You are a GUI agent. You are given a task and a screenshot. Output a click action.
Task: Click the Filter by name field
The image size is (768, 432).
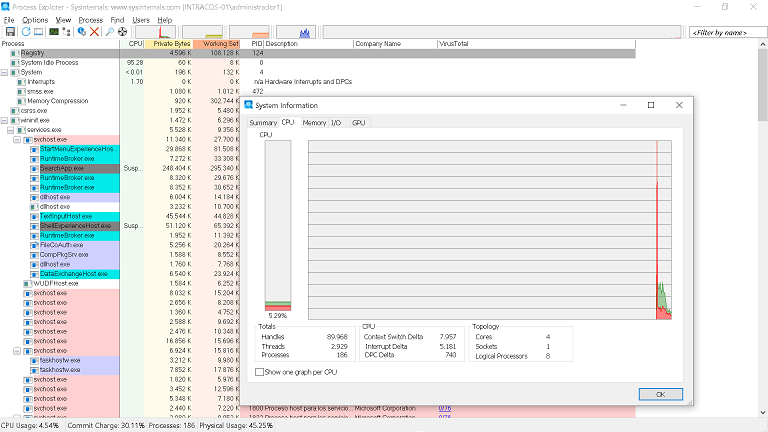click(728, 33)
